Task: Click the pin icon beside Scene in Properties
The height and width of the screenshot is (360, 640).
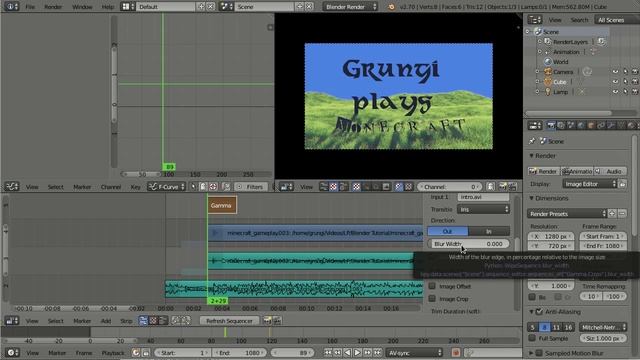Action: 532,141
